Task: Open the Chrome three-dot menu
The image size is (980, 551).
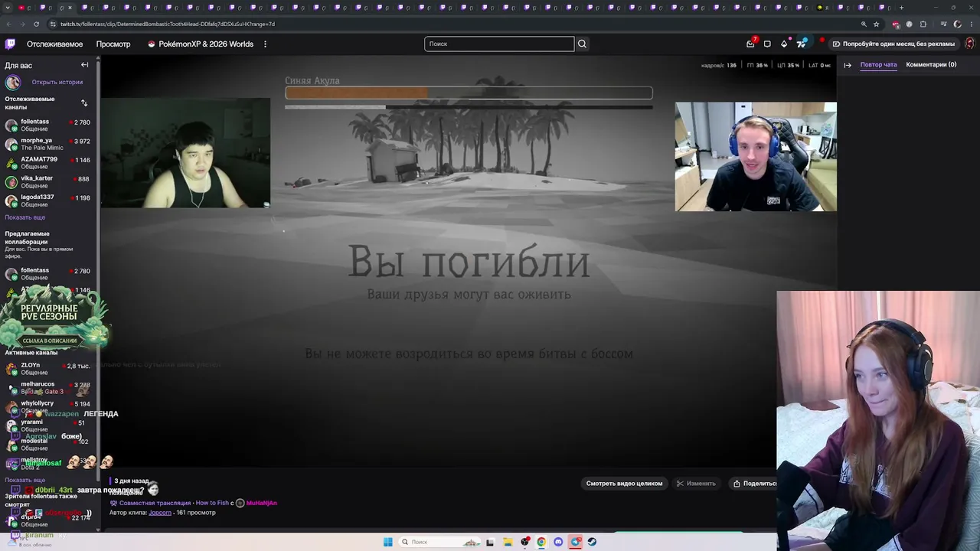Action: tap(971, 24)
